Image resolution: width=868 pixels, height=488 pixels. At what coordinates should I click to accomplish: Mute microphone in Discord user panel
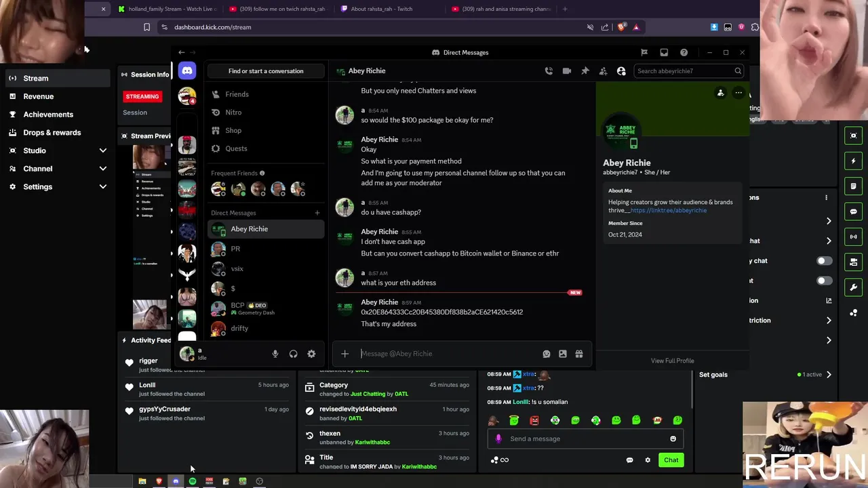tap(275, 354)
